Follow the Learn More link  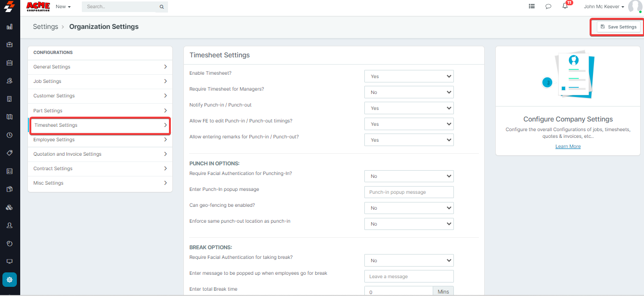click(x=568, y=147)
